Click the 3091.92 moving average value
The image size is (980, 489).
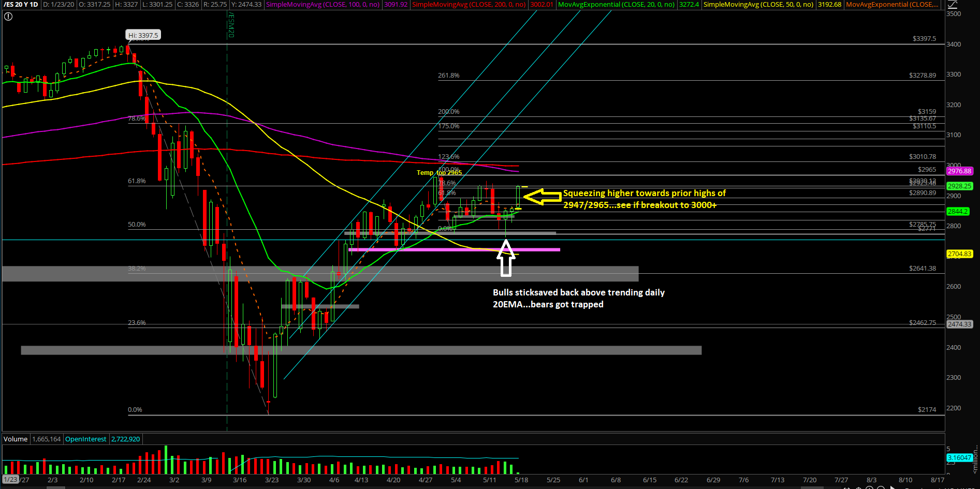[396, 5]
